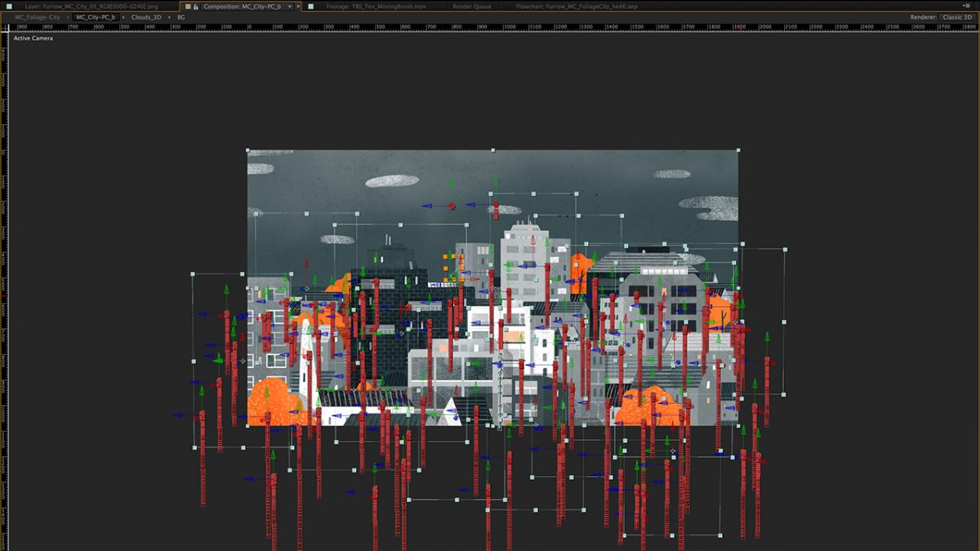Click the Classic 3D renderer button

click(x=957, y=17)
